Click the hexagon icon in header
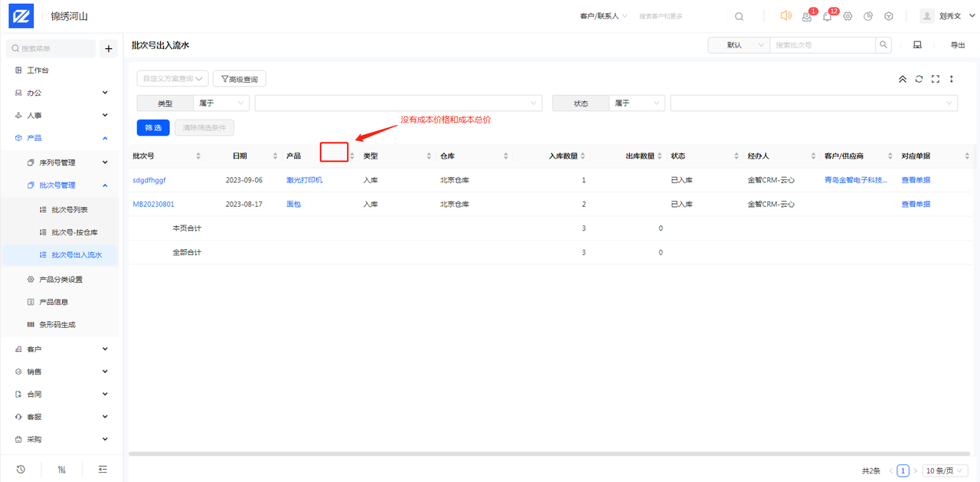 click(x=889, y=16)
